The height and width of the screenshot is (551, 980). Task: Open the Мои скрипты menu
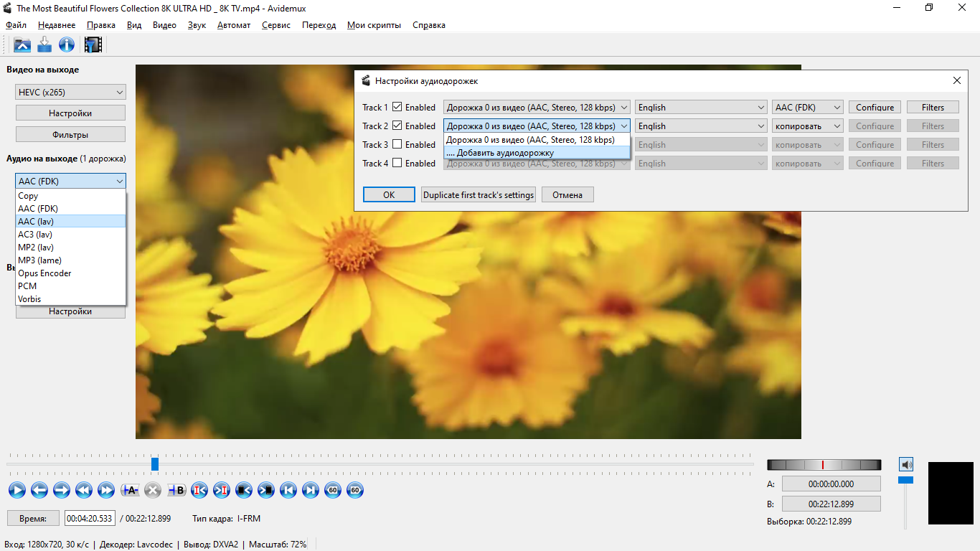tap(374, 25)
